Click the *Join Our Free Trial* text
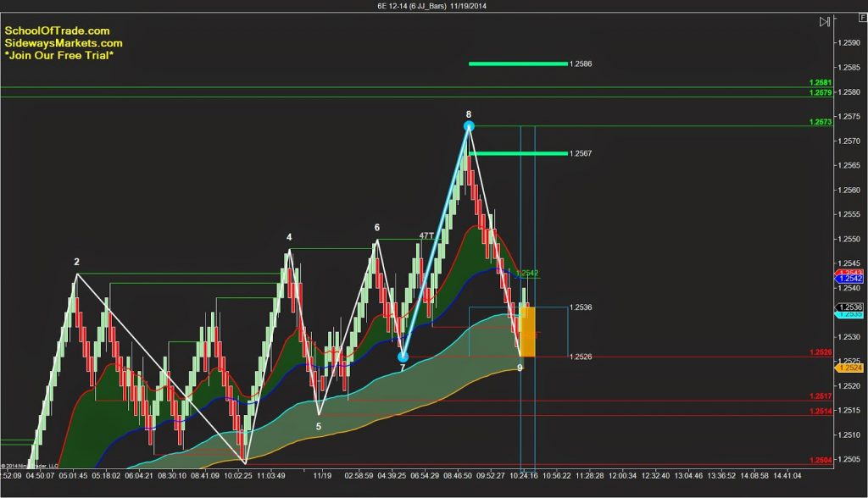Screen dimensions: 868x498 coord(59,55)
